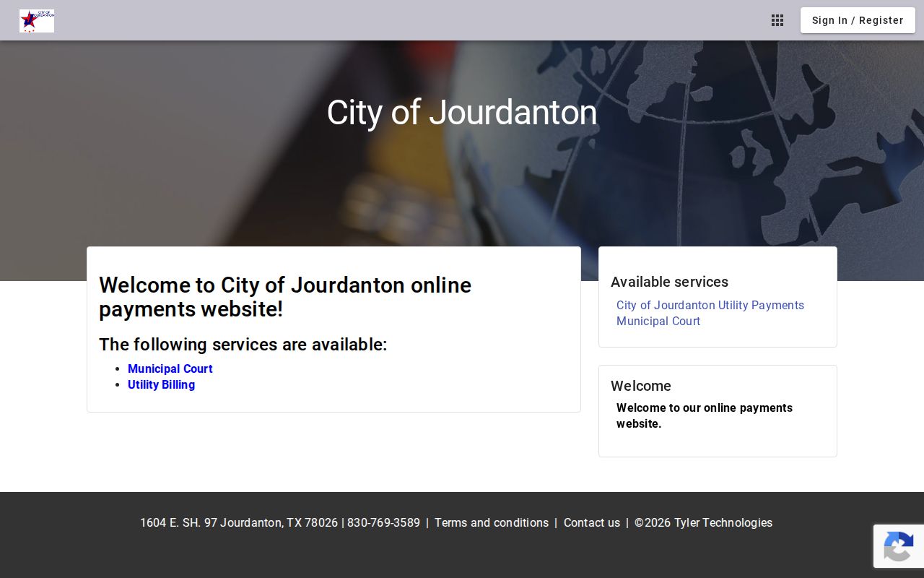Click the Available services heading
This screenshot has height=578, width=924.
(669, 282)
